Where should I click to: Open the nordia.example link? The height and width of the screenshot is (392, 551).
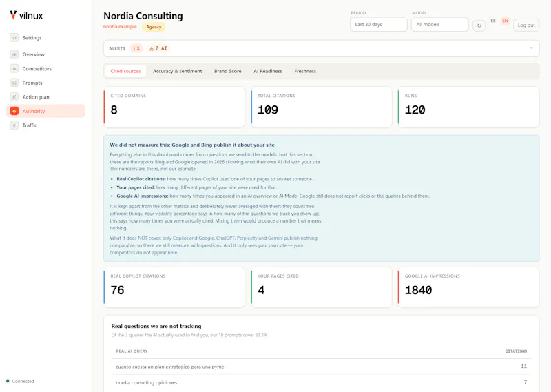[120, 27]
